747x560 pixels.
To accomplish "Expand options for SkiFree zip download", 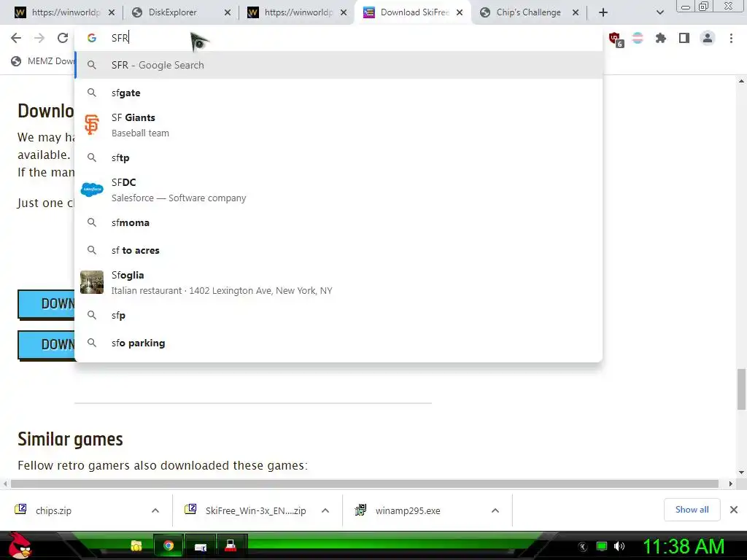I will pos(325,510).
